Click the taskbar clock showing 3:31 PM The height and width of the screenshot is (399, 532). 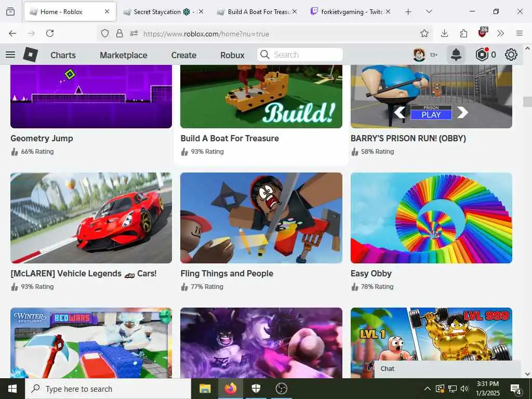[x=488, y=389]
